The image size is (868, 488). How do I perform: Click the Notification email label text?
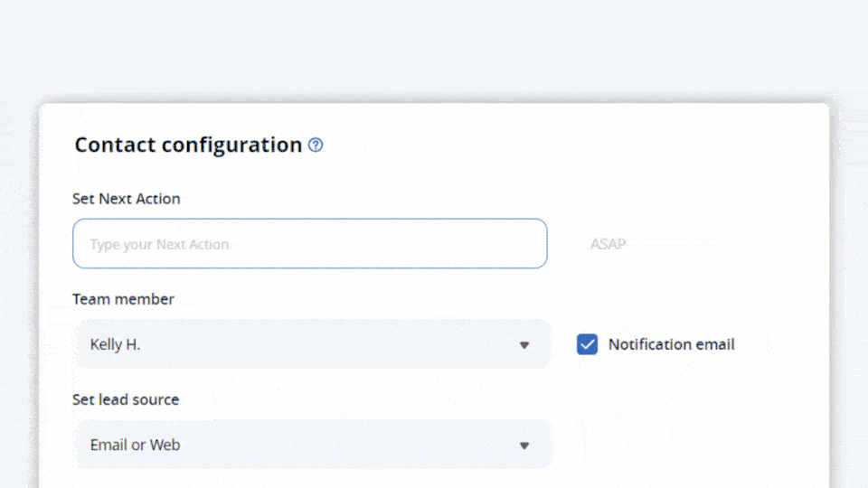coord(672,344)
